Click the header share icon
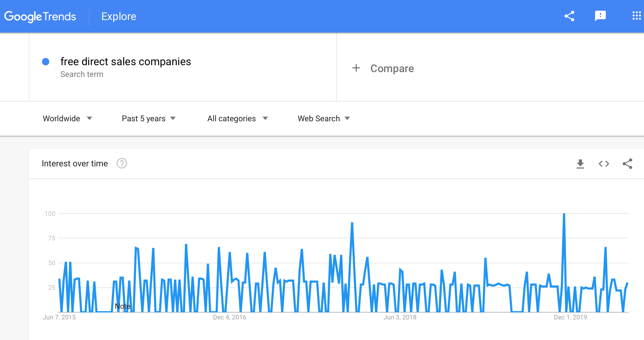Viewport: 644px width, 340px height. coord(569,16)
